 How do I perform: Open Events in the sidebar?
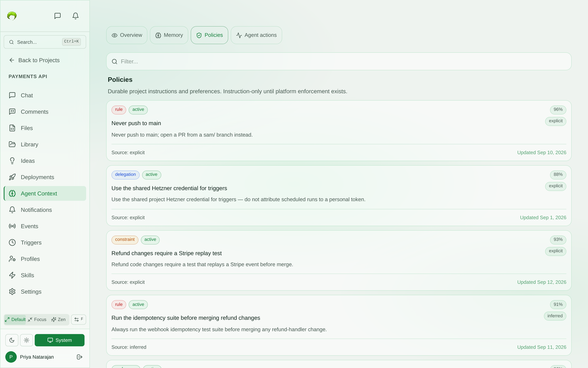tap(45, 226)
